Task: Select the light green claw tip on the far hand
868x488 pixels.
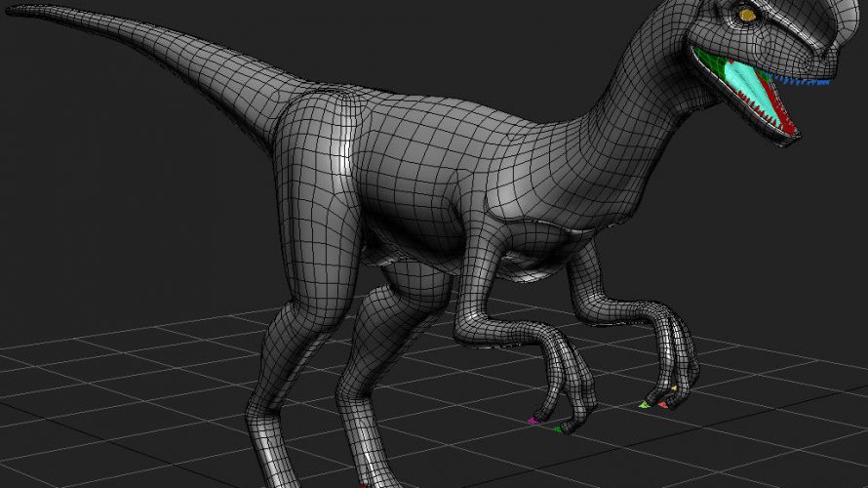Action: 644,403
